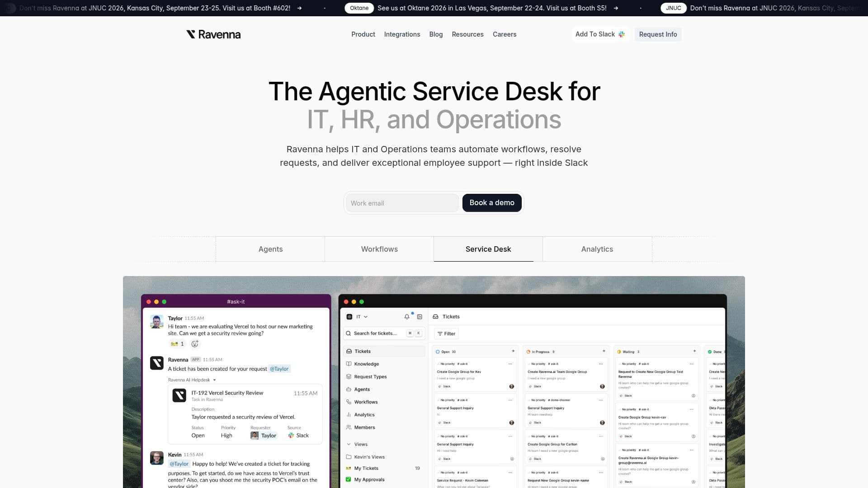
Task: Open the Service Request - Kevin Coleman card
Action: pos(475,478)
